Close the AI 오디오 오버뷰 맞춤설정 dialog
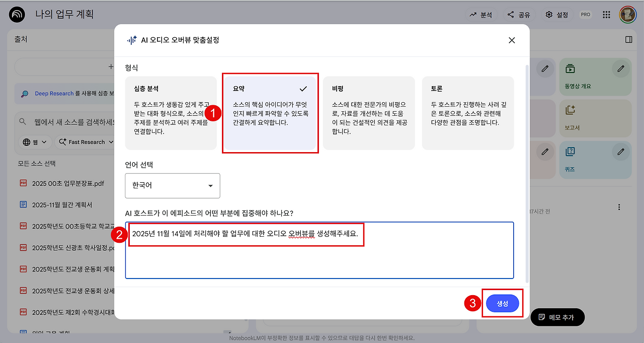This screenshot has height=343, width=644. (512, 40)
